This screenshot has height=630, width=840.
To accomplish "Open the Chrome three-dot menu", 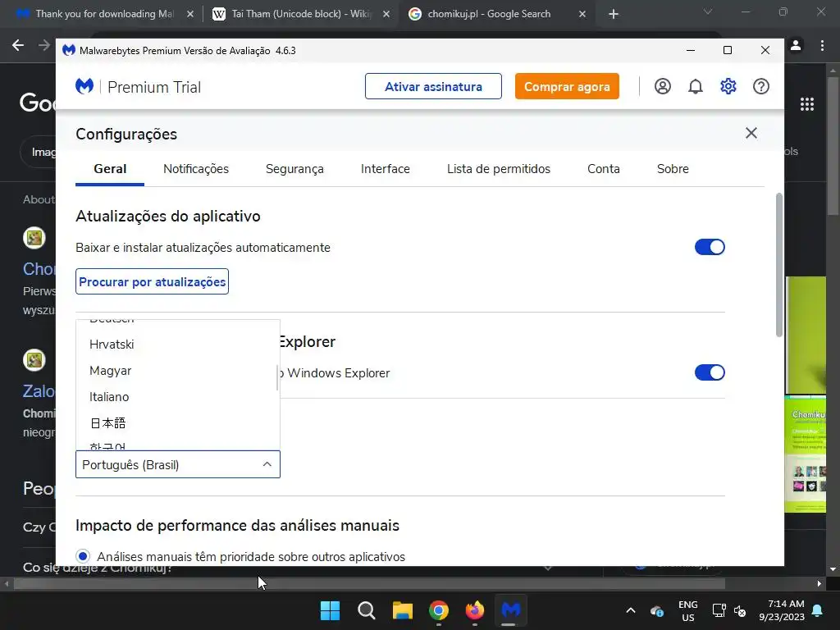I will 822,45.
